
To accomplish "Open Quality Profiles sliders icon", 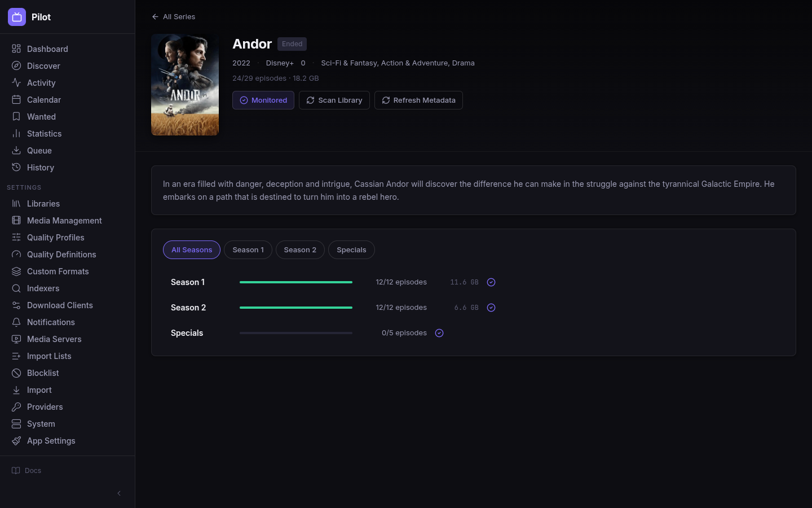I will 16,238.
